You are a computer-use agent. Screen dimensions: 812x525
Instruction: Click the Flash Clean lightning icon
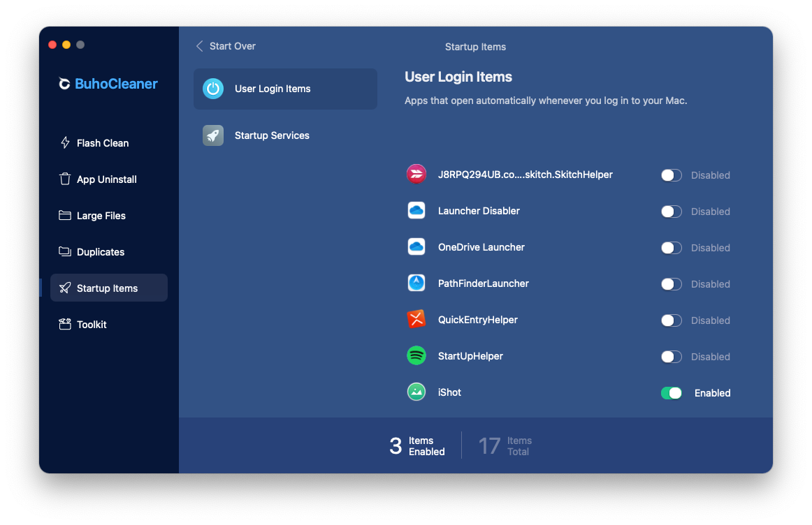point(65,142)
